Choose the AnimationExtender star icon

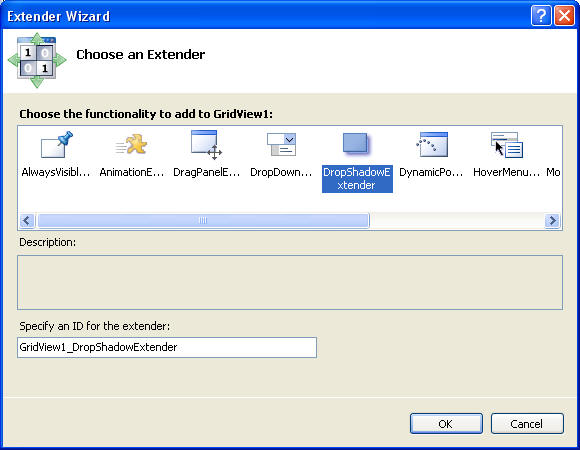[131, 144]
